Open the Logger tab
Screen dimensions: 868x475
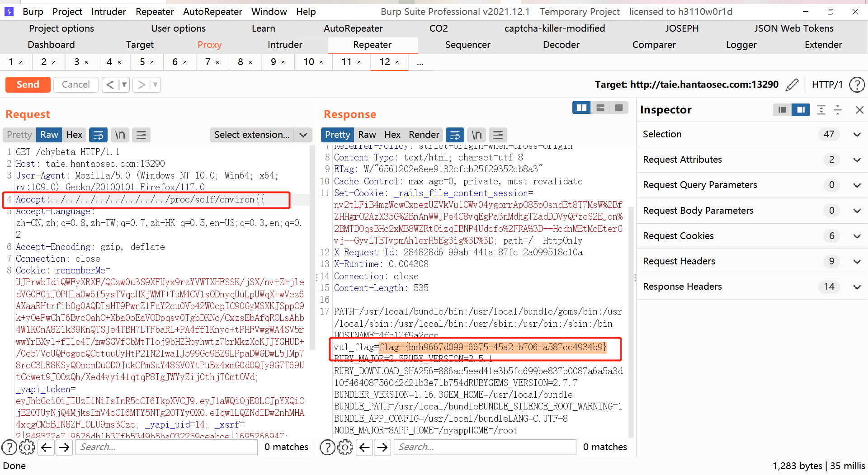741,45
